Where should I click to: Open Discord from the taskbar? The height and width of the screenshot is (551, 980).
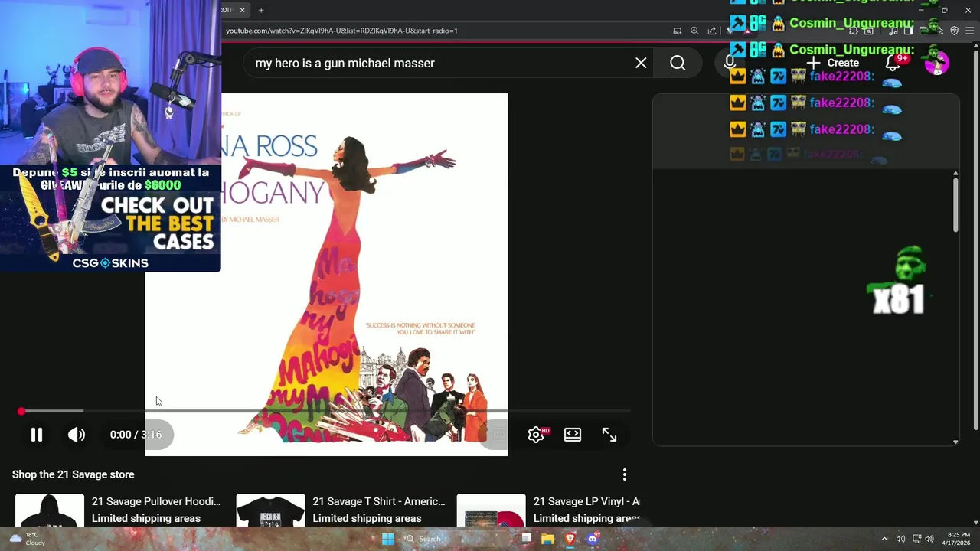(x=592, y=539)
